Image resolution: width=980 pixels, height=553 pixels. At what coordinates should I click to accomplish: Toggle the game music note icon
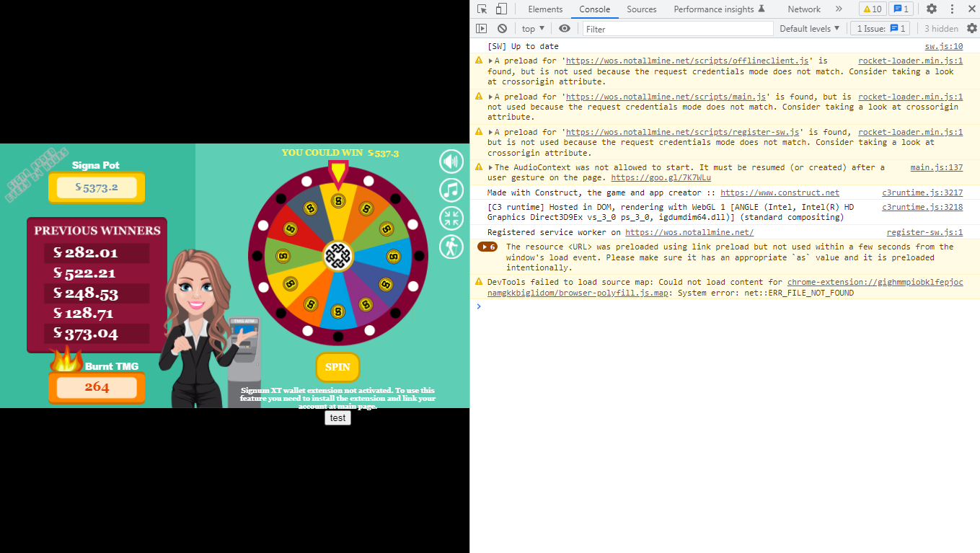451,190
